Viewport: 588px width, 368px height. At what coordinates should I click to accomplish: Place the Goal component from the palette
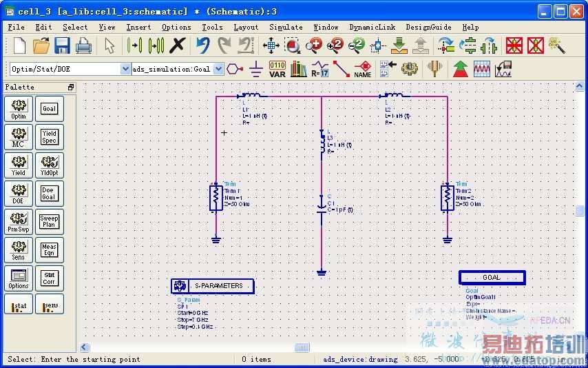(49, 109)
